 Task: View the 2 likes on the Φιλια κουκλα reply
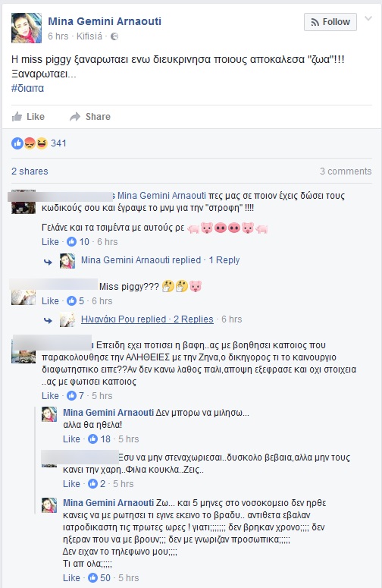96,484
